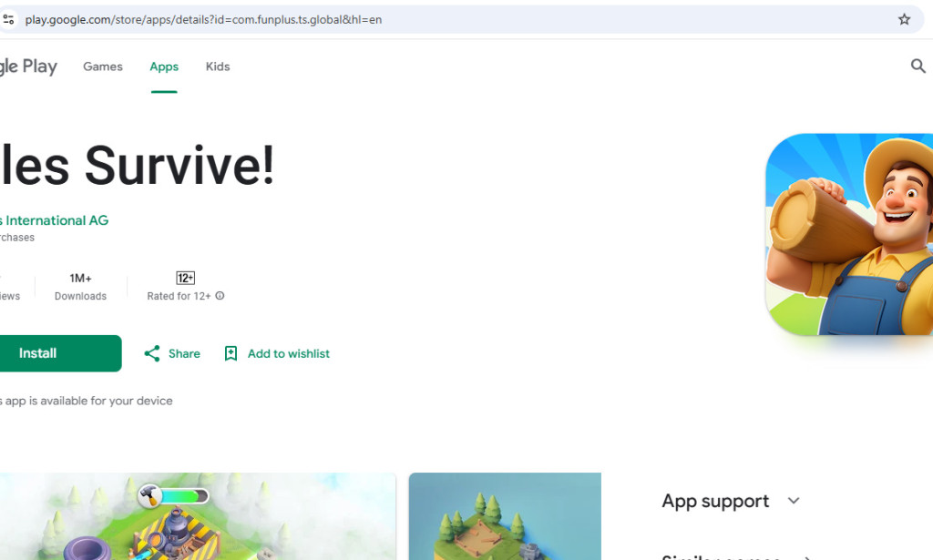Click the Add to wishlist bookmark icon
This screenshot has height=560, width=933.
tap(231, 353)
